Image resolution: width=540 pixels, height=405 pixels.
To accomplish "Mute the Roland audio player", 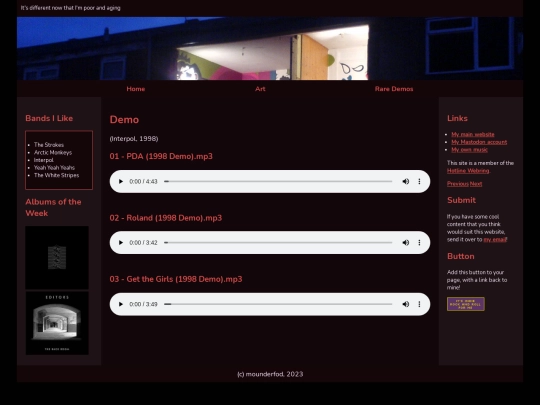I will 406,243.
